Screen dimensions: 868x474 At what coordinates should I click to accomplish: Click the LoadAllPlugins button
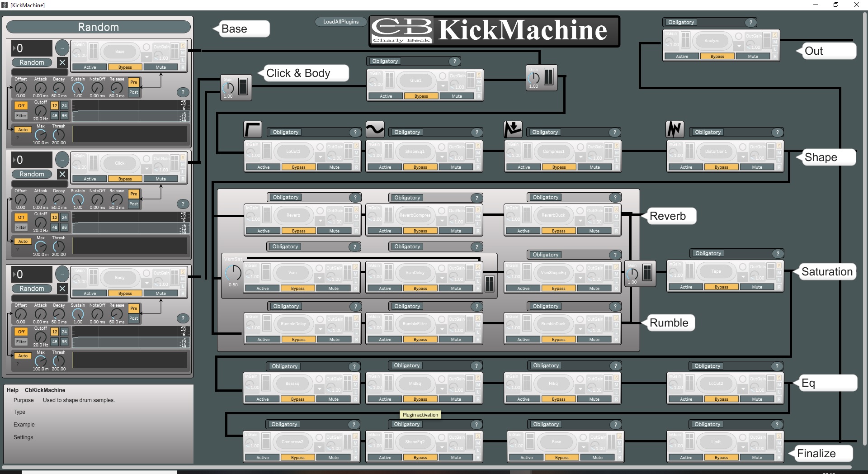[340, 22]
